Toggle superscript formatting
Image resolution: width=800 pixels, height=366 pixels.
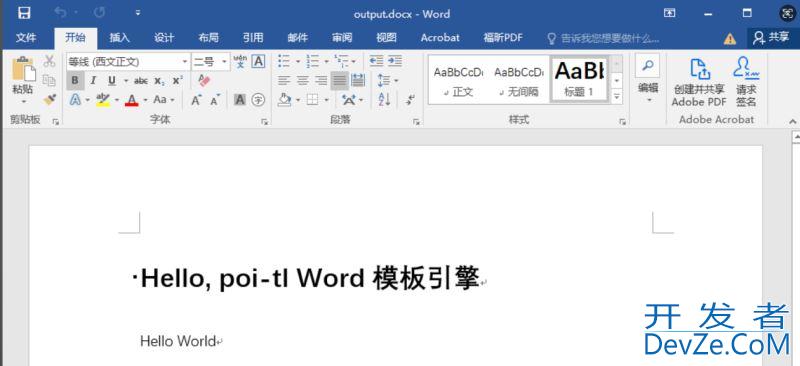(177, 81)
